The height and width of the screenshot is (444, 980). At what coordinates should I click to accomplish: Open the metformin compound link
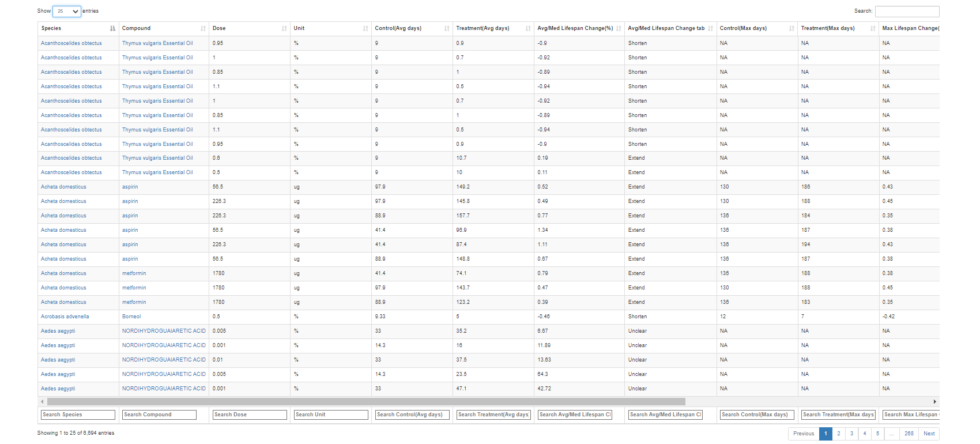click(x=134, y=273)
